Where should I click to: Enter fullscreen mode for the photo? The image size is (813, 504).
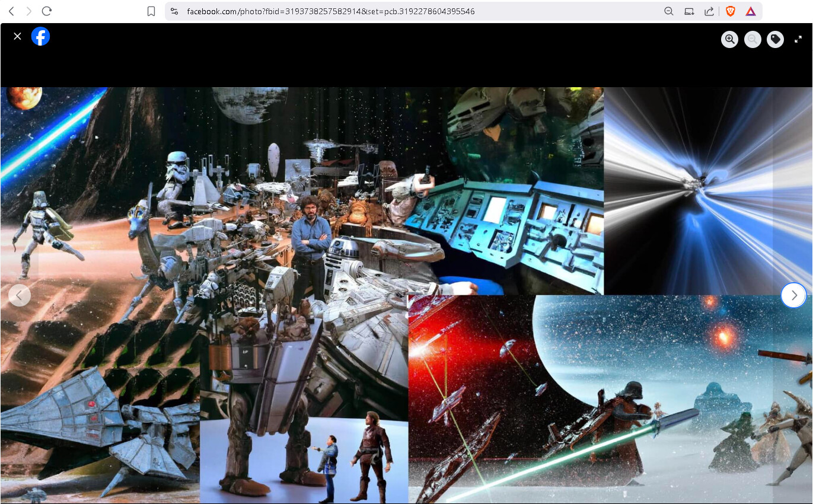[798, 39]
